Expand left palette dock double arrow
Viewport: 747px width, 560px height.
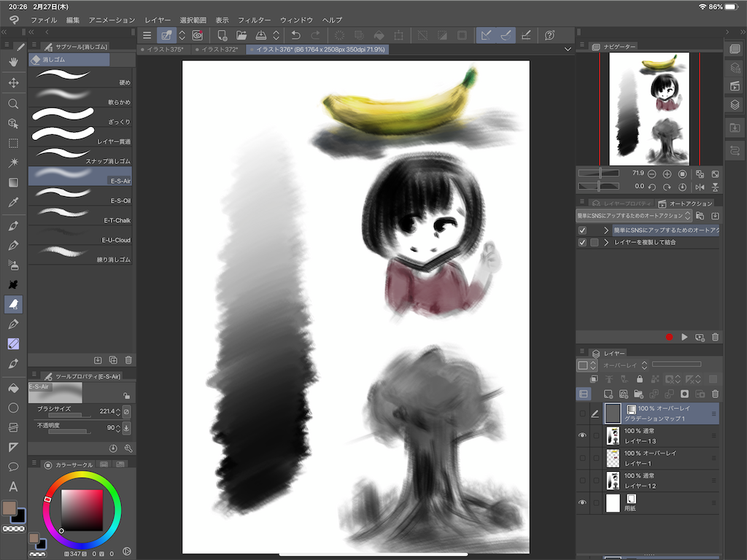click(4, 32)
